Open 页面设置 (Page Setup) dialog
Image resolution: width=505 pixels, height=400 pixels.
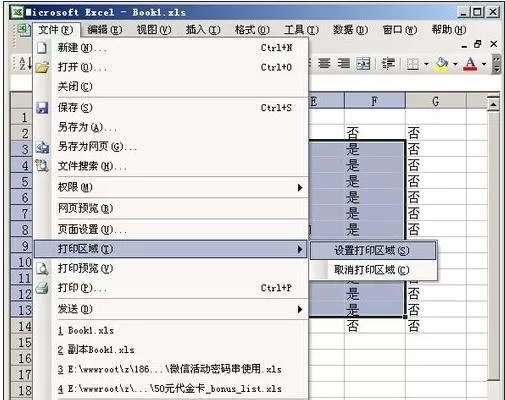pyautogui.click(x=171, y=229)
